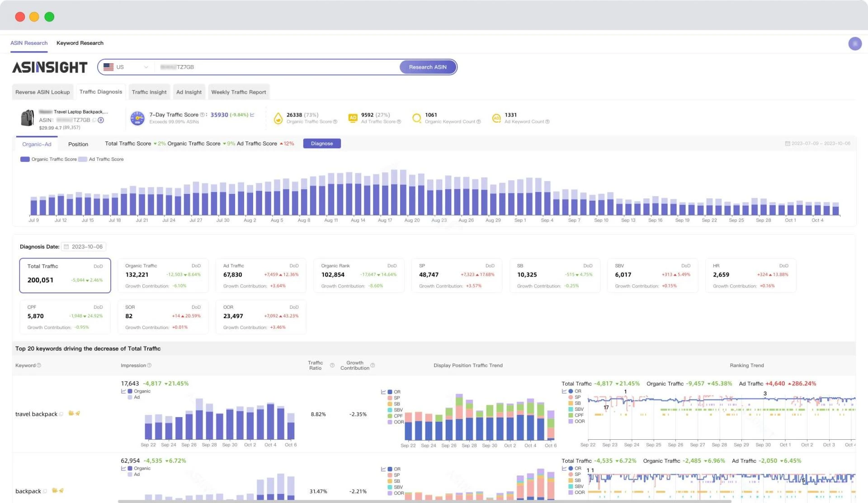Click the megaphone icon next to backpack keyword
Screen dimensions: 868x503
(x=62, y=491)
